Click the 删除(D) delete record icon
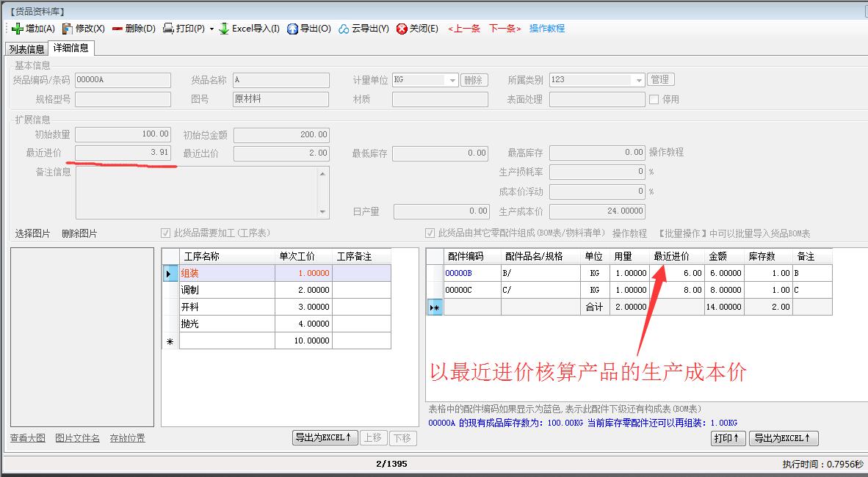868x477 pixels. pos(116,29)
